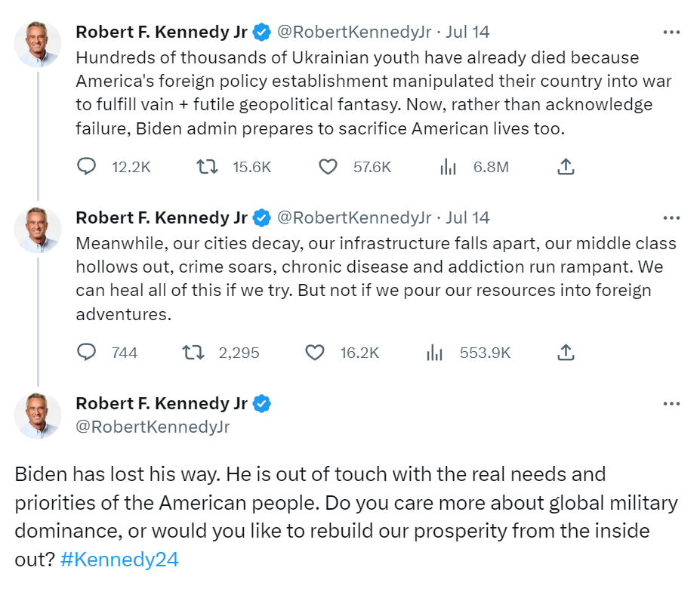
Task: Click the third tweet's profile avatar
Action: 38,415
